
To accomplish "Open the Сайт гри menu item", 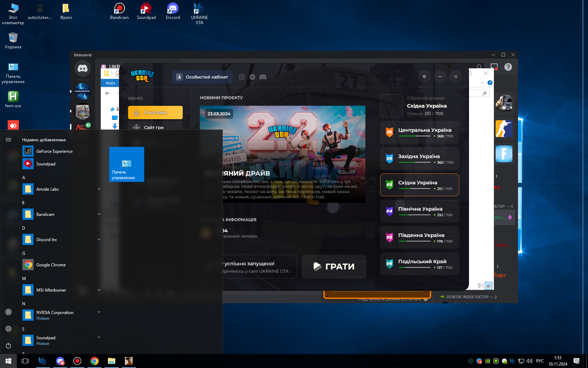I will pyautogui.click(x=154, y=127).
